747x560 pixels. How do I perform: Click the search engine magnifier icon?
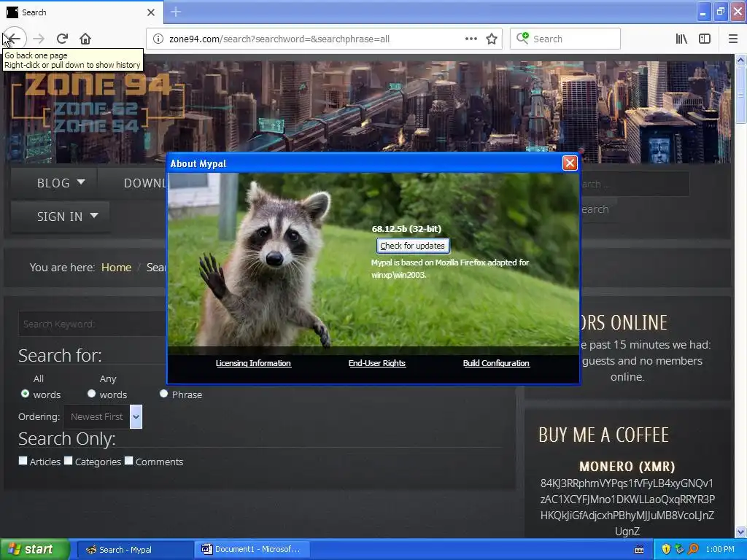coord(522,39)
